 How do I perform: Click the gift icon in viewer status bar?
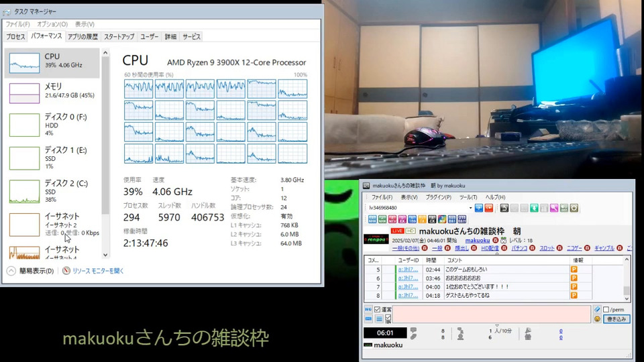(x=528, y=337)
